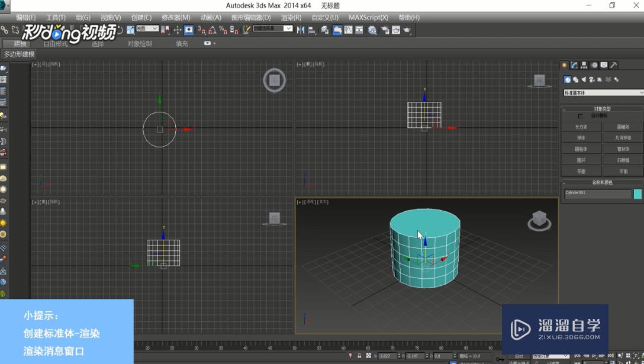Click the Curve Editor icon on the toolbar

(x=348, y=30)
